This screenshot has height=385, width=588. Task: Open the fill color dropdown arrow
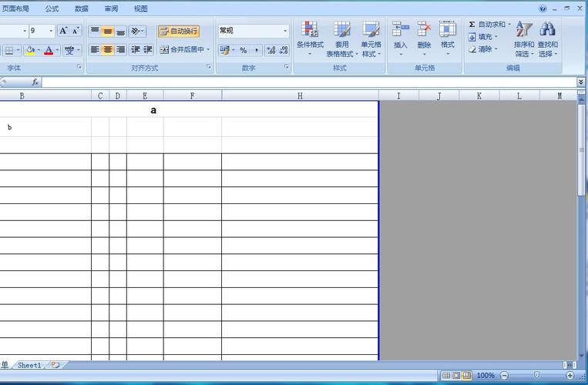[x=39, y=50]
